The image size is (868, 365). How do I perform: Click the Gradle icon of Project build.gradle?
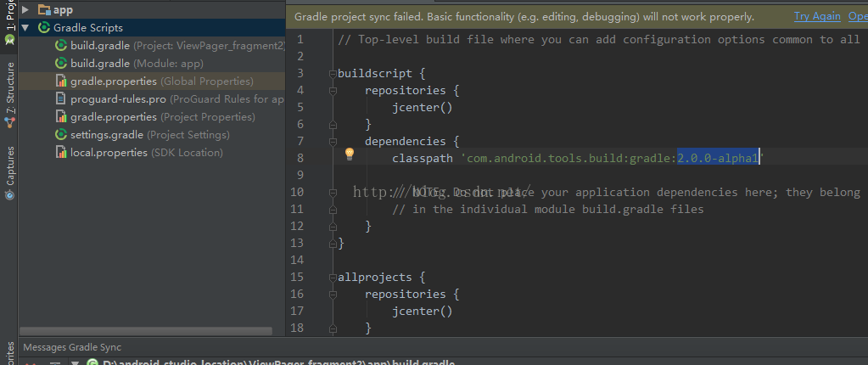tap(61, 46)
